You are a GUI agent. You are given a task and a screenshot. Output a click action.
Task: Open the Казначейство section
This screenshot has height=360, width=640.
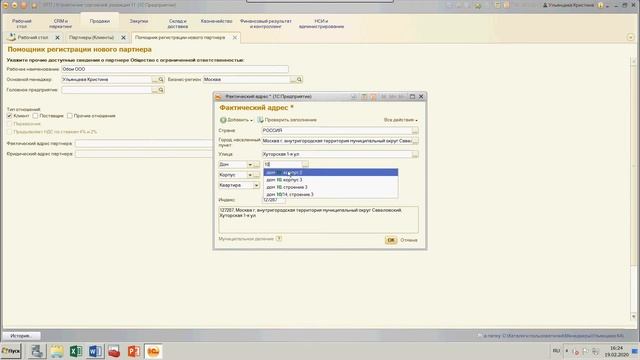[x=216, y=21]
